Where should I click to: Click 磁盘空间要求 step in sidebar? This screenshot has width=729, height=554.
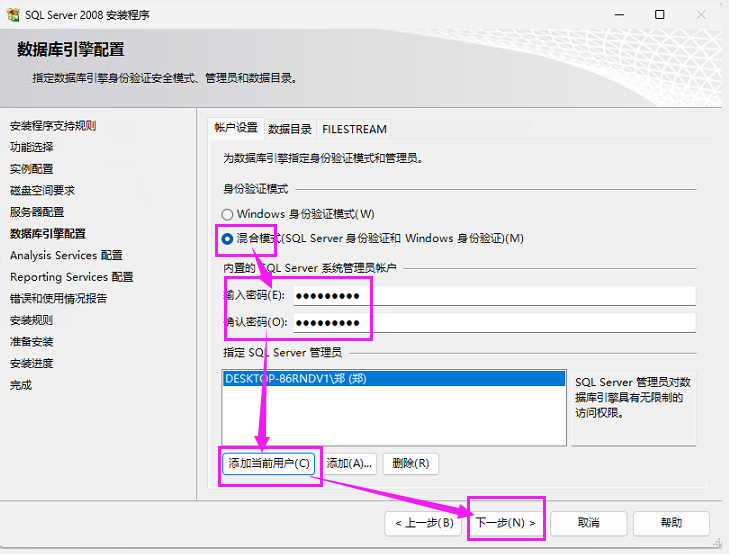click(42, 191)
